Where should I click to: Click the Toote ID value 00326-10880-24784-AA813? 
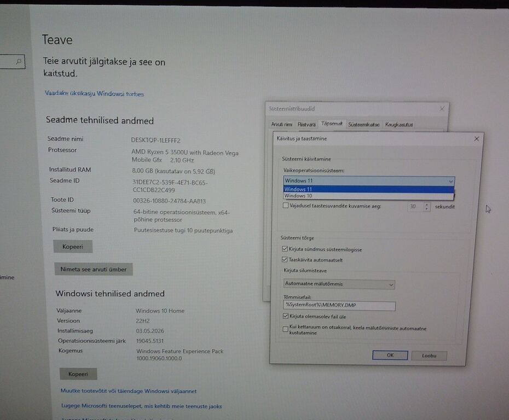[169, 201]
